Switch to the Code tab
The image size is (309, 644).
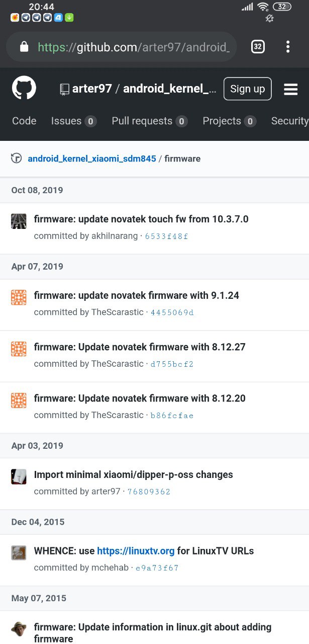click(24, 121)
